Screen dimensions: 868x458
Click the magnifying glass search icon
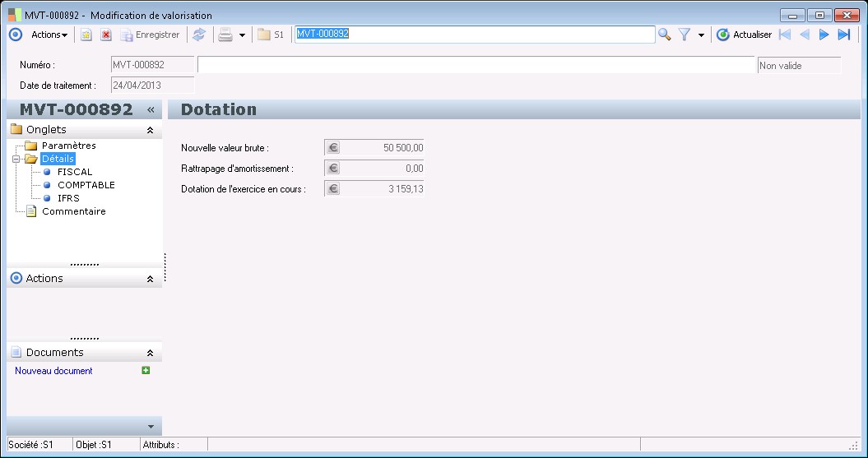click(664, 35)
